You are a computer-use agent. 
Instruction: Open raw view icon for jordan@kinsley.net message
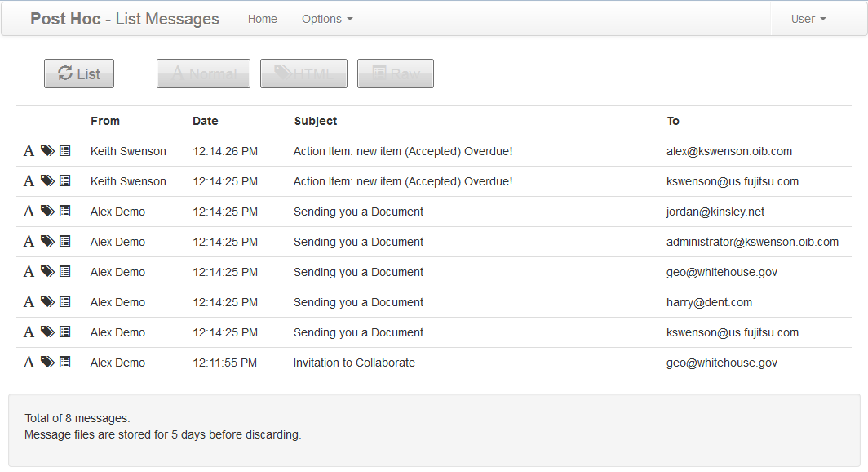pos(65,212)
